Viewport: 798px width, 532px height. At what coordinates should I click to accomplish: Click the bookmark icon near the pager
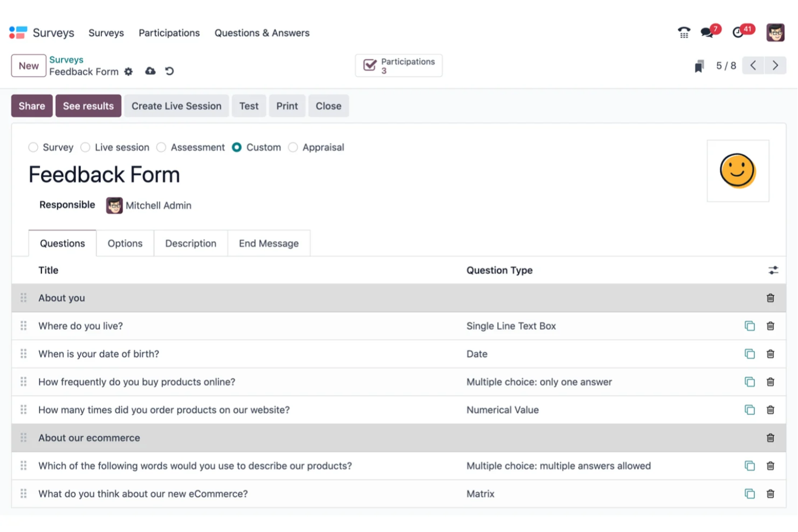(x=699, y=66)
